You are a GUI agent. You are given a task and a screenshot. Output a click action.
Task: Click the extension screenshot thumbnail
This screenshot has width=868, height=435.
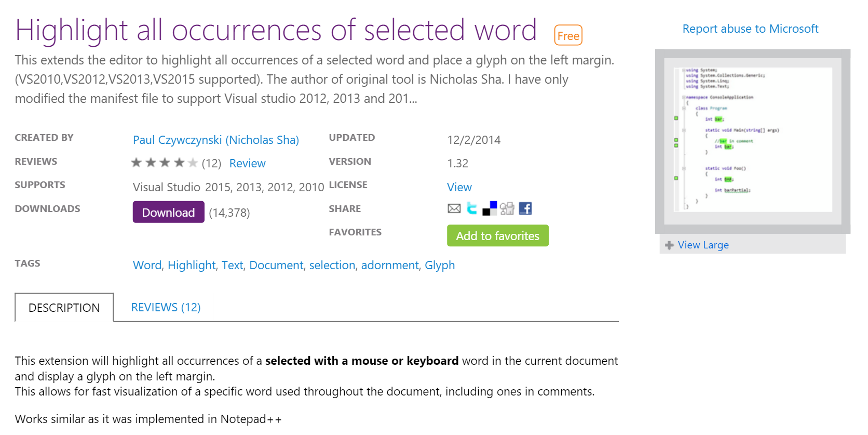click(753, 141)
